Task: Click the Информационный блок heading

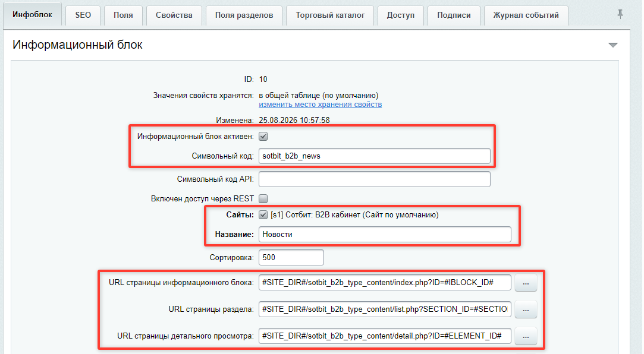Action: point(78,45)
